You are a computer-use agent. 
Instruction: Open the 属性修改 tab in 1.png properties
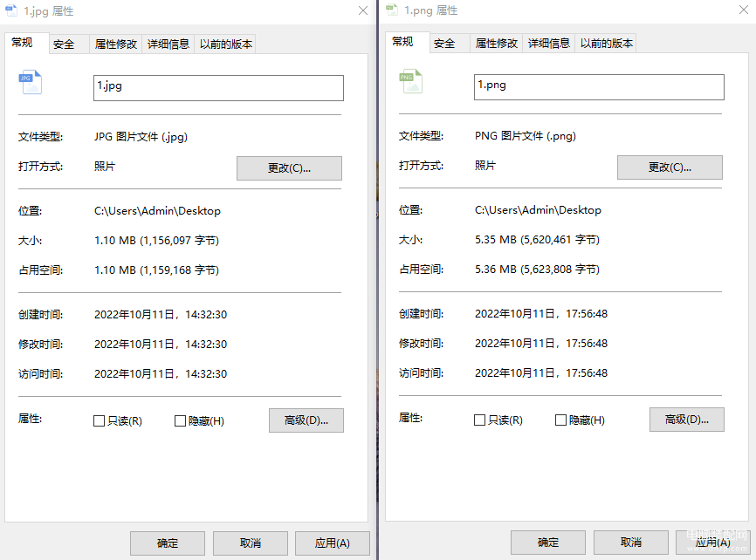(496, 44)
